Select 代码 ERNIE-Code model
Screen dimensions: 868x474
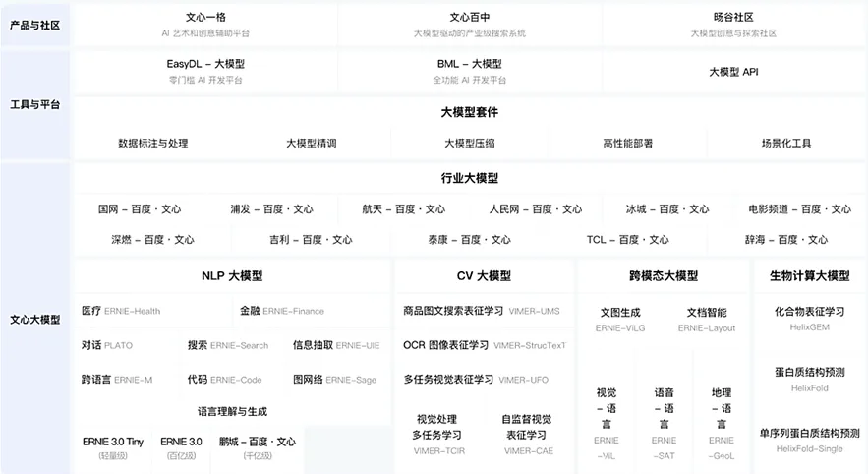[224, 380]
